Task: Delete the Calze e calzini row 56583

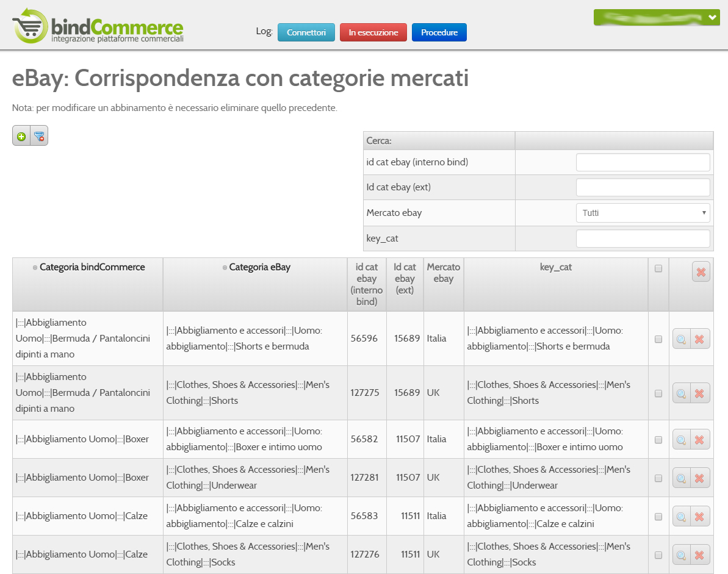Action: pos(699,517)
